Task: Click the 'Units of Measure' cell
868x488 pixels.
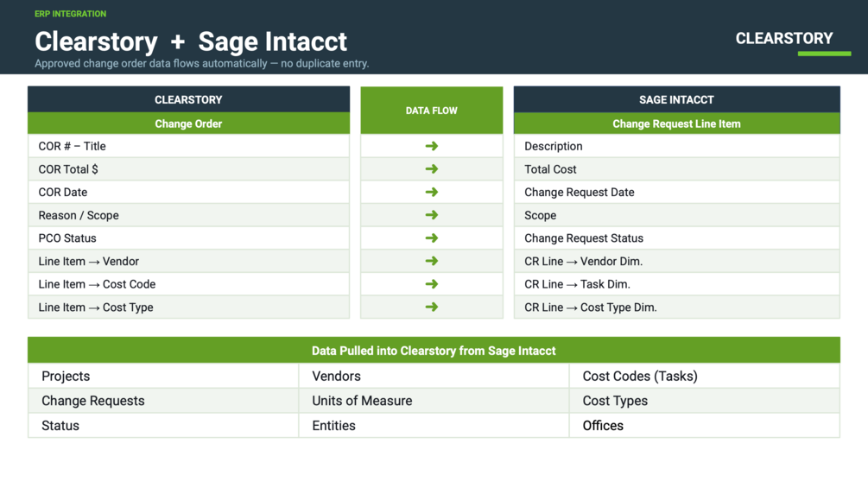Action: coord(434,401)
